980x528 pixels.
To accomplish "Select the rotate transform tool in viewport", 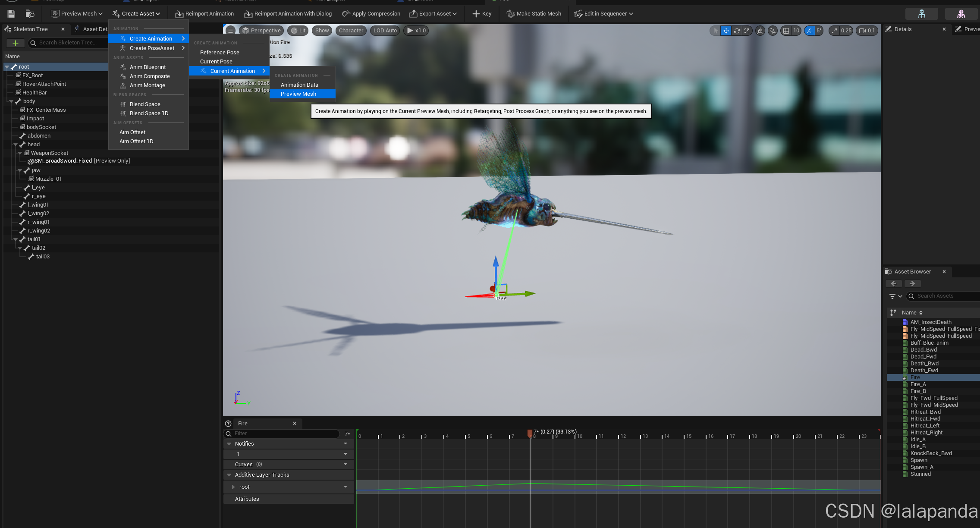I will 737,31.
